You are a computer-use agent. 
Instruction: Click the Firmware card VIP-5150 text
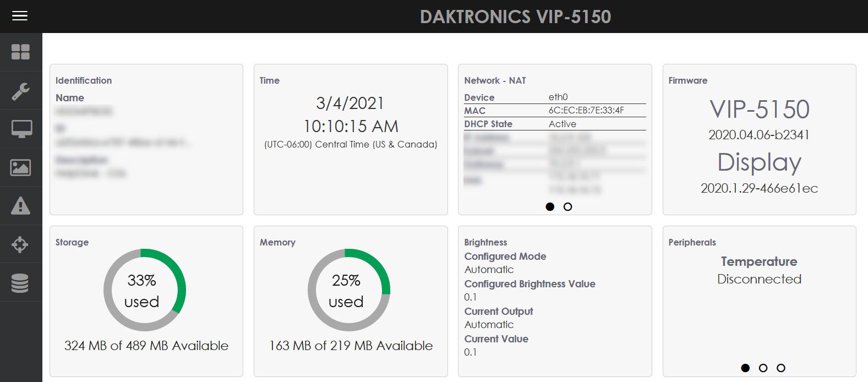759,109
